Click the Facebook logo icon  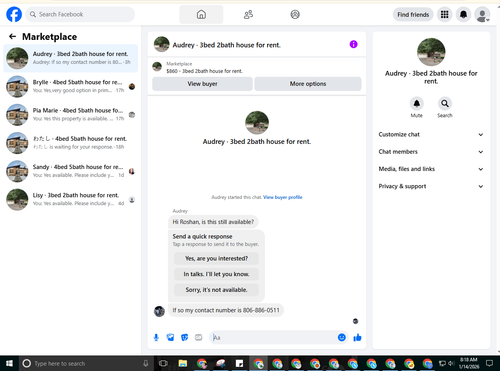click(14, 14)
